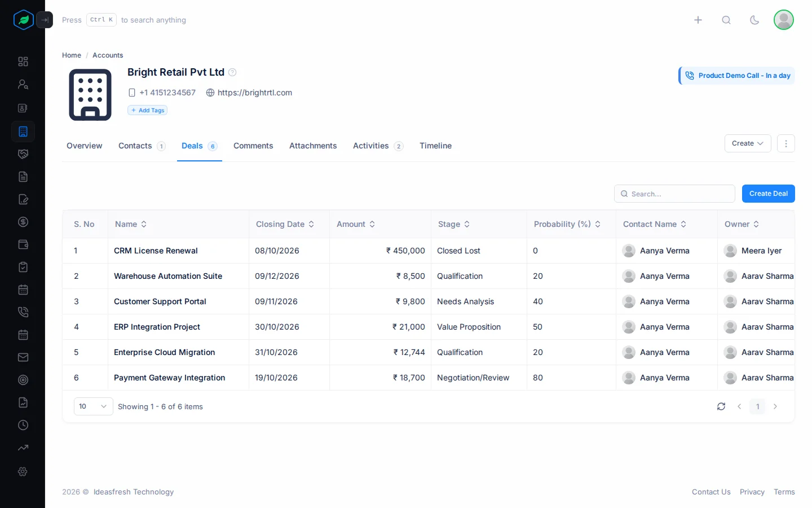The image size is (812, 508).
Task: Click the magnifier search icon in header
Action: pos(726,20)
